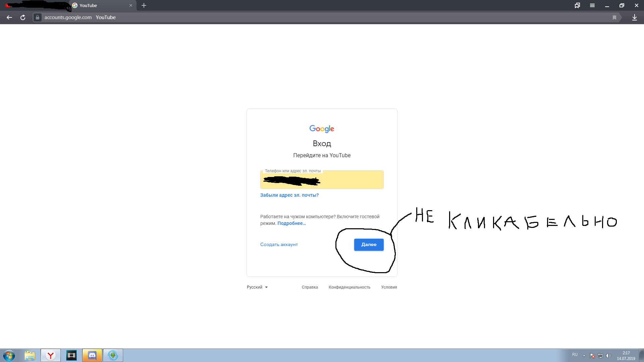Click the Подробнее guest mode link
The height and width of the screenshot is (362, 644).
[291, 223]
